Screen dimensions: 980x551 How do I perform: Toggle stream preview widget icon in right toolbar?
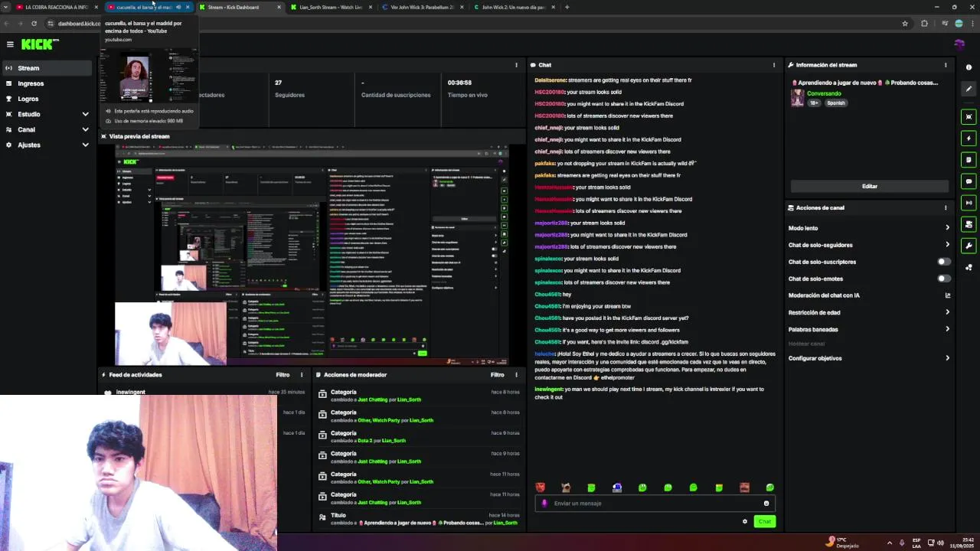coord(969,117)
